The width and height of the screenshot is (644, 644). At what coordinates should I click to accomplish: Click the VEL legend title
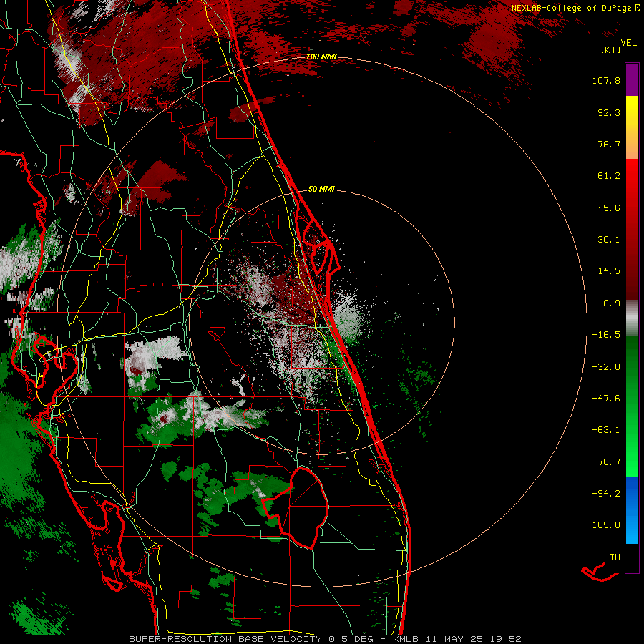628,43
